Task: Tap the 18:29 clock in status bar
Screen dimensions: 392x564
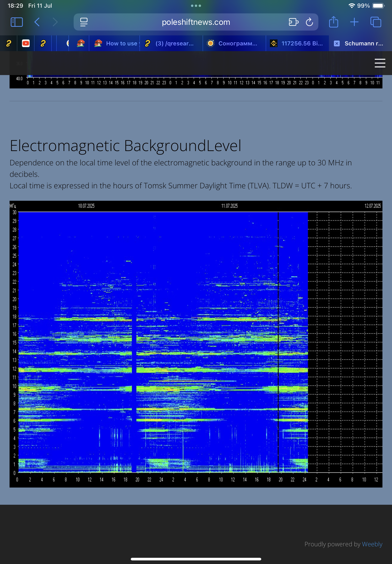Action: click(16, 6)
